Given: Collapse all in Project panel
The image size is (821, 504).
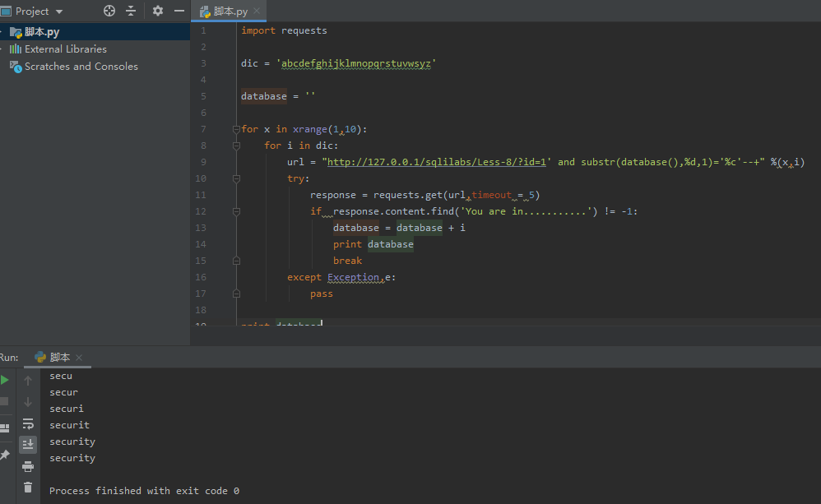Looking at the screenshot, I should click(131, 11).
